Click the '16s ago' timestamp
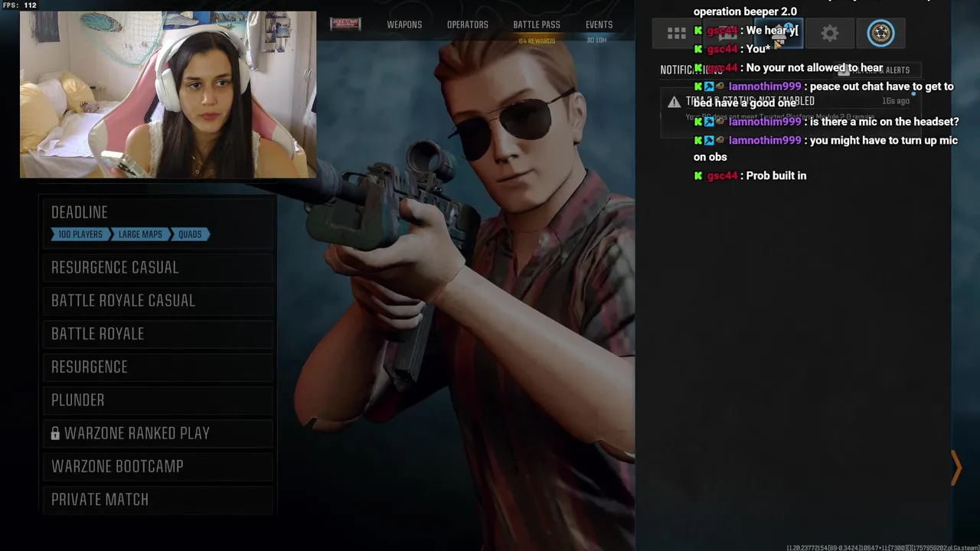980x551 pixels. tap(896, 101)
